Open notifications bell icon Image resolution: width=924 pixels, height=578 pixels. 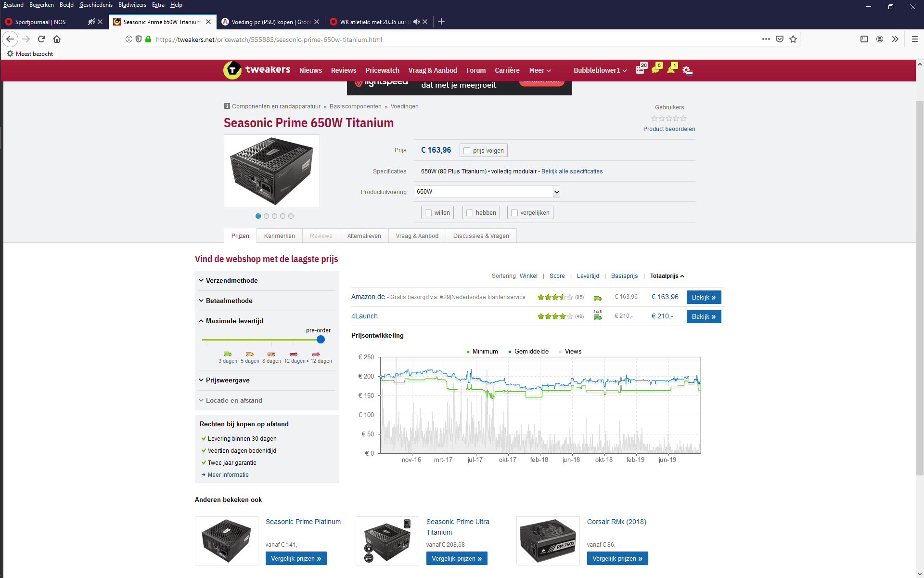coord(672,68)
